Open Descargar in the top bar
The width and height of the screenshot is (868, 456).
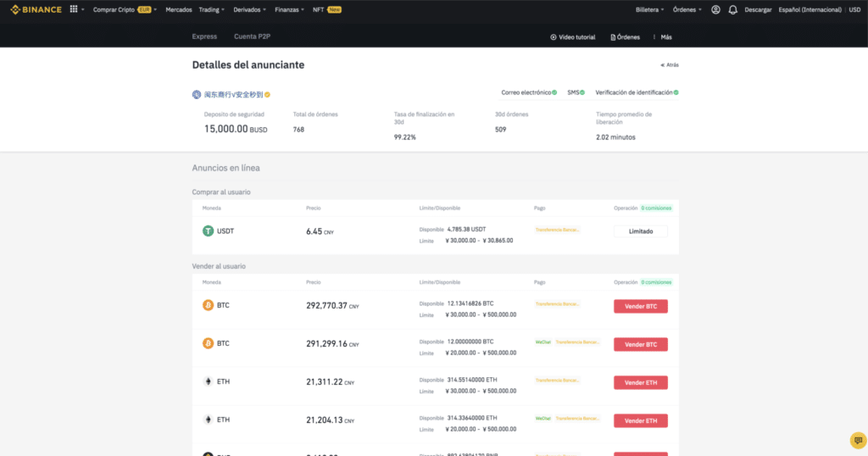pos(758,9)
